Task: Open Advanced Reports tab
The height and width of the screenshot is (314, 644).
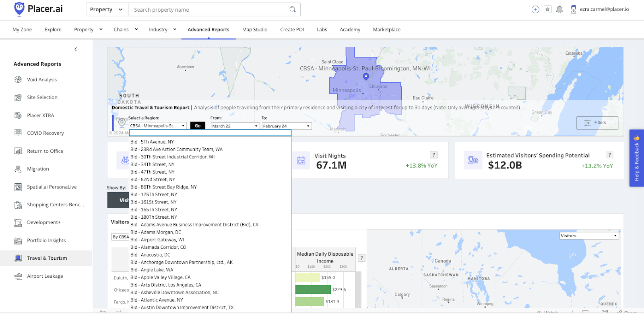Action: coord(208,29)
